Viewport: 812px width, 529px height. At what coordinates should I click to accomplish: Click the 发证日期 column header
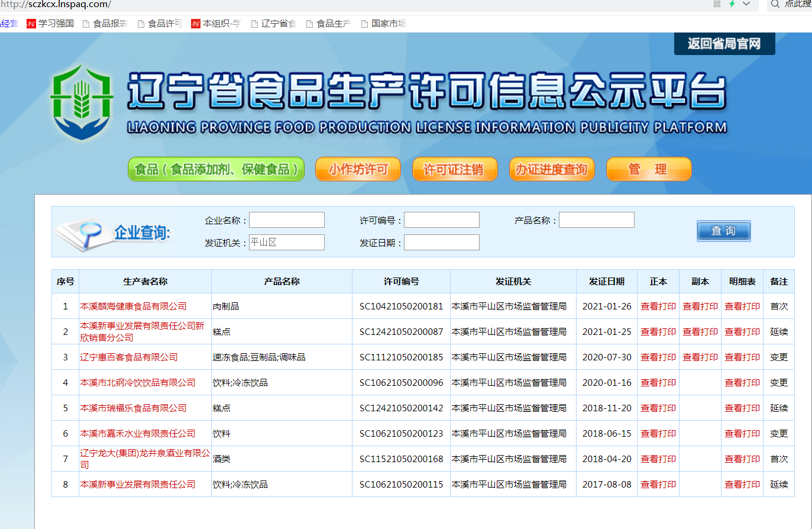click(607, 282)
